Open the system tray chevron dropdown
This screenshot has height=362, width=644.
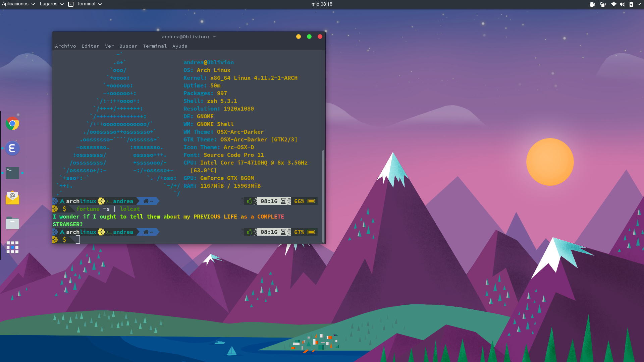click(x=639, y=4)
